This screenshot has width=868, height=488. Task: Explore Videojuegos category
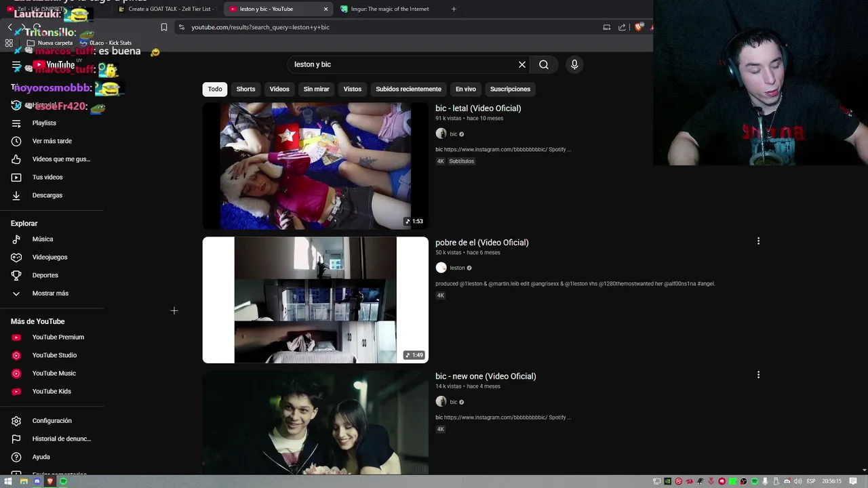pos(52,257)
